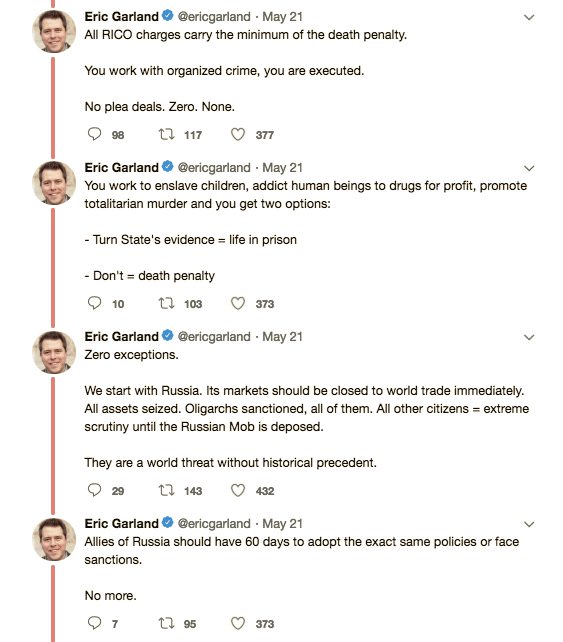Open Eric Garland's name on first tweet
Screen dimensions: 563x642
click(x=121, y=16)
